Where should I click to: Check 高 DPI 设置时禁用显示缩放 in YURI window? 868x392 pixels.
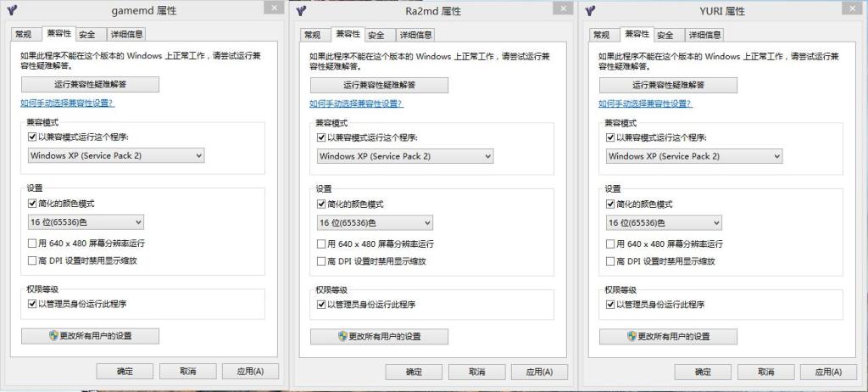coord(610,260)
